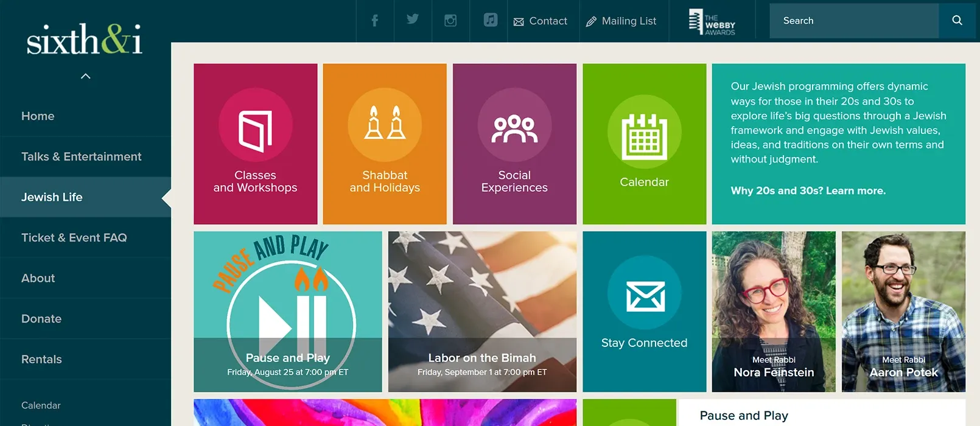
Task: Click 'Why 20s and 30s? Learn more.'
Action: 808,190
